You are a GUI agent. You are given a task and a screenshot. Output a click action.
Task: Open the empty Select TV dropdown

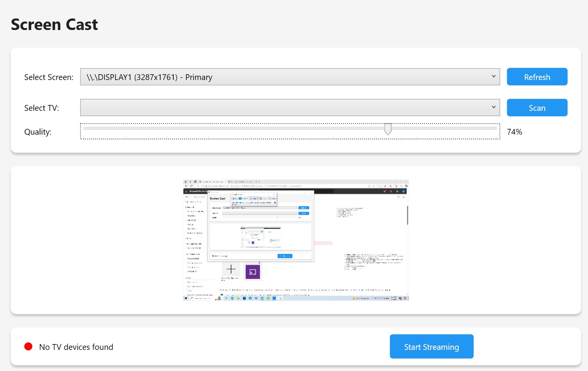pyautogui.click(x=290, y=108)
